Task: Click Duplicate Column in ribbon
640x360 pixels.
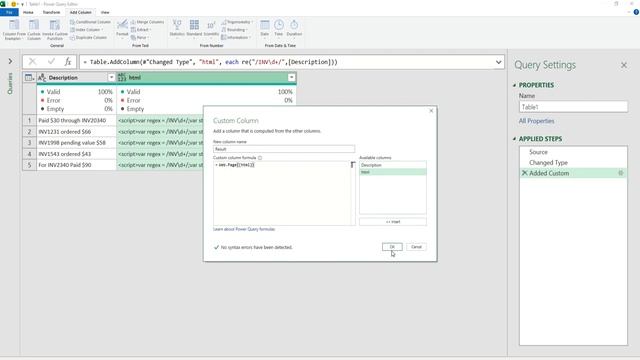Action: tap(89, 38)
